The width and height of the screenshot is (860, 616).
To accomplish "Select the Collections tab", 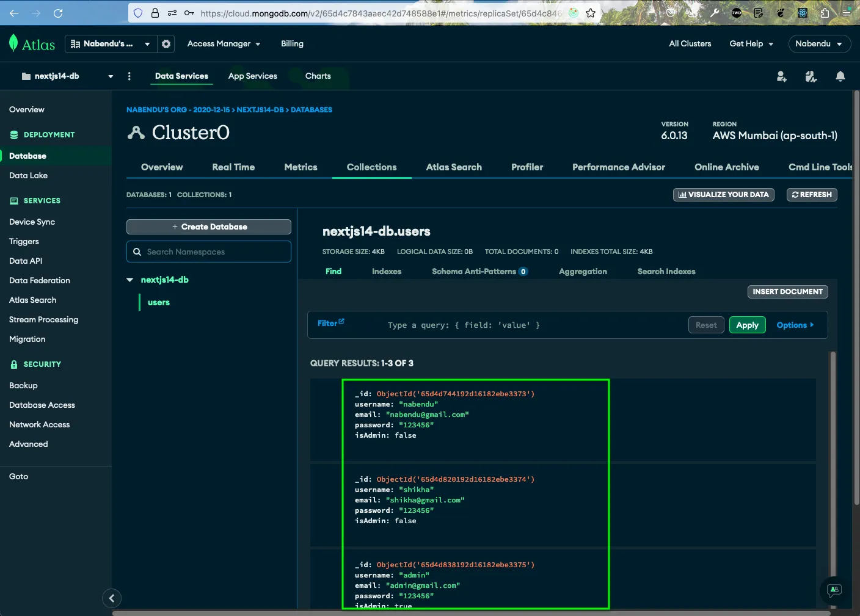I will point(371,167).
